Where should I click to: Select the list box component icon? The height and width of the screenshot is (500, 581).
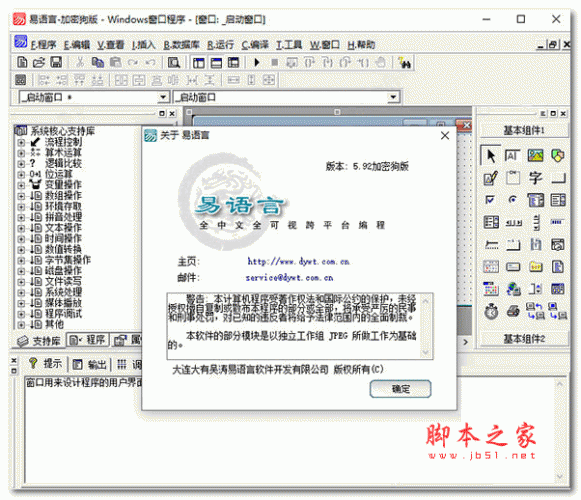(x=558, y=200)
